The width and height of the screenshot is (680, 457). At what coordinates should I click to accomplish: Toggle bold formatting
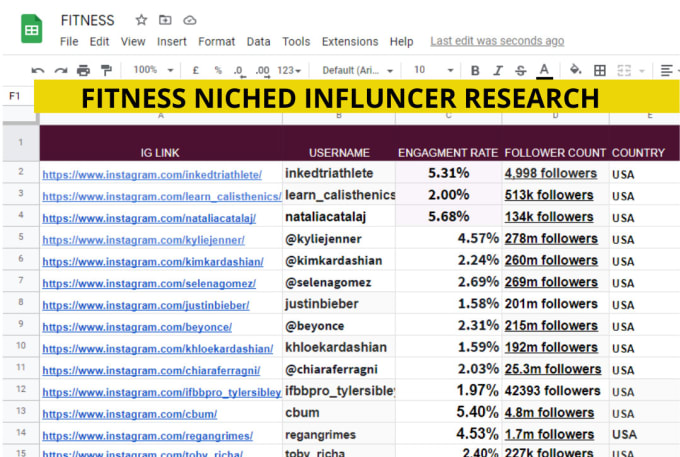pos(475,70)
